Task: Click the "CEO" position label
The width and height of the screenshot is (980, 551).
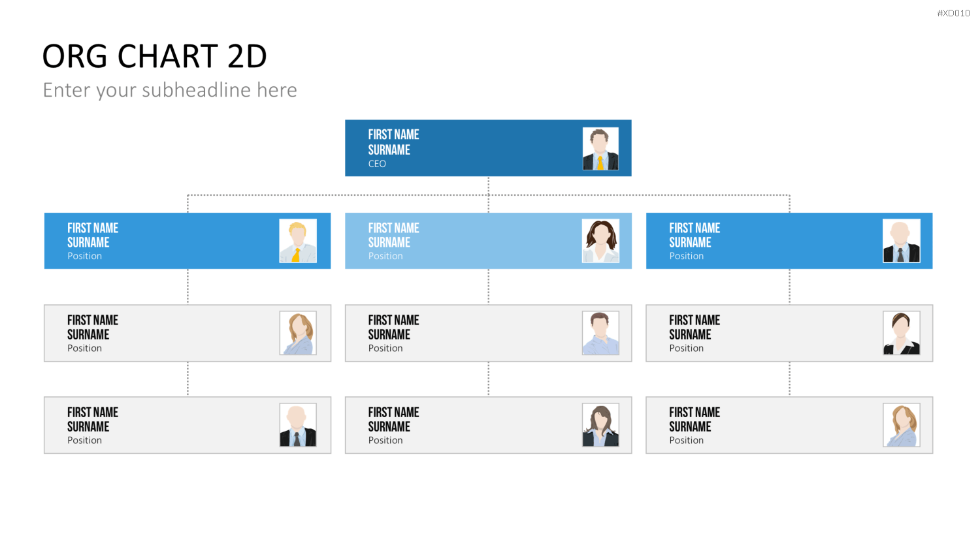Action: [377, 164]
